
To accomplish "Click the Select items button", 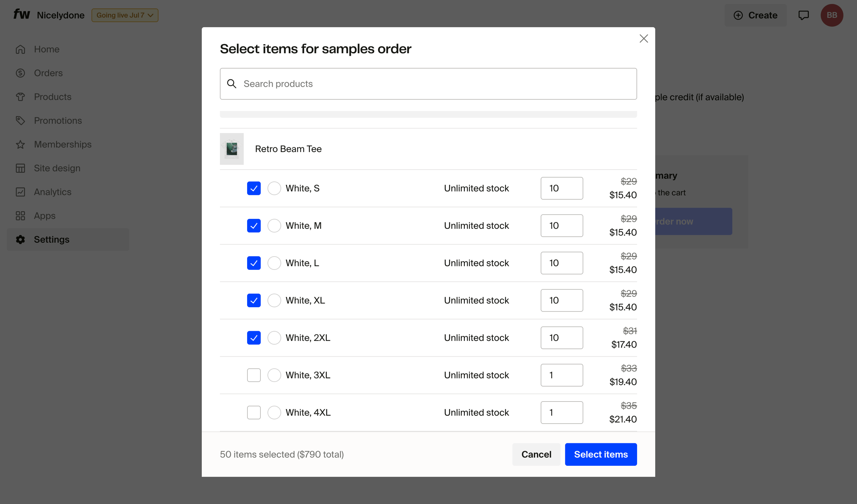I will coord(601,454).
